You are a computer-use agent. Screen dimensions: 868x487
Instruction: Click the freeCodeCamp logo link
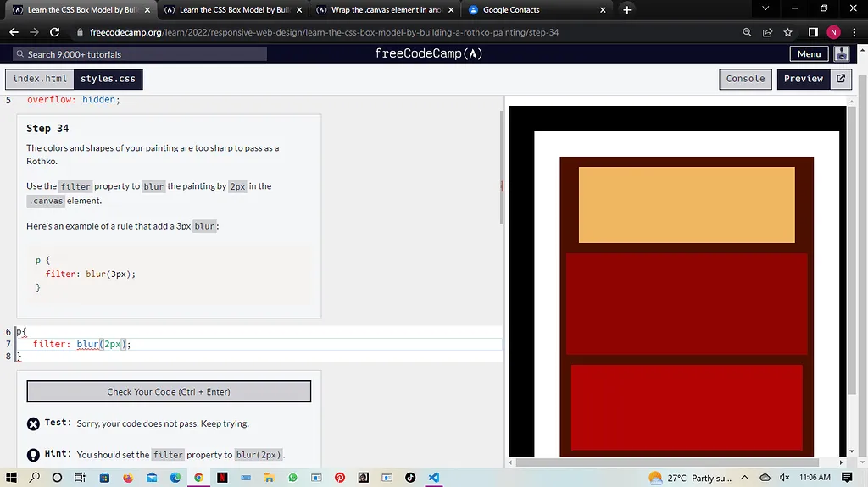coord(428,53)
